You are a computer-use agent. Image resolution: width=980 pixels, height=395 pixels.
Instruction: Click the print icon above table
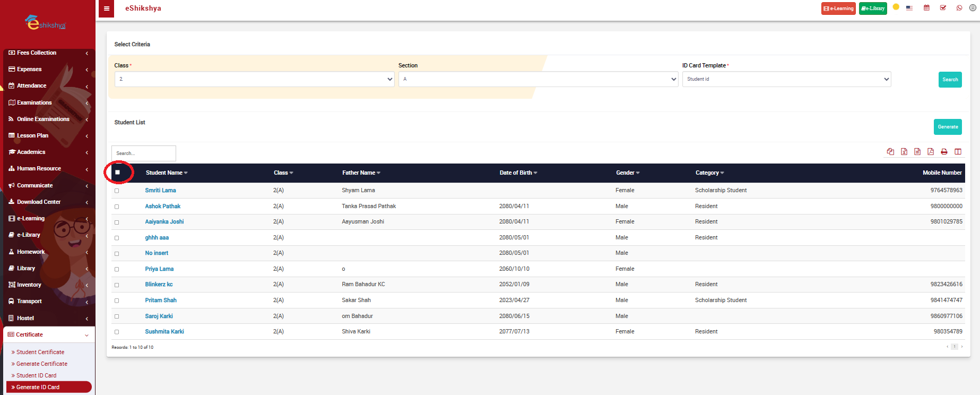(x=944, y=152)
